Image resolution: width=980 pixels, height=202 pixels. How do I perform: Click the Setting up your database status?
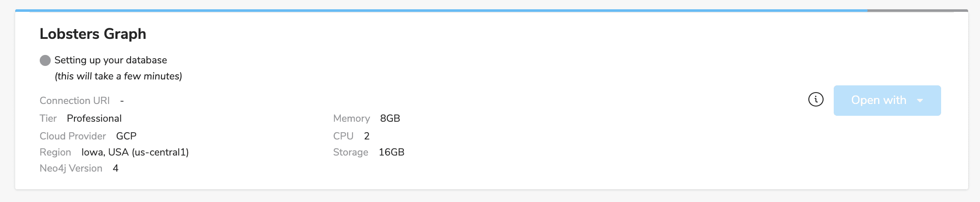[x=111, y=60]
